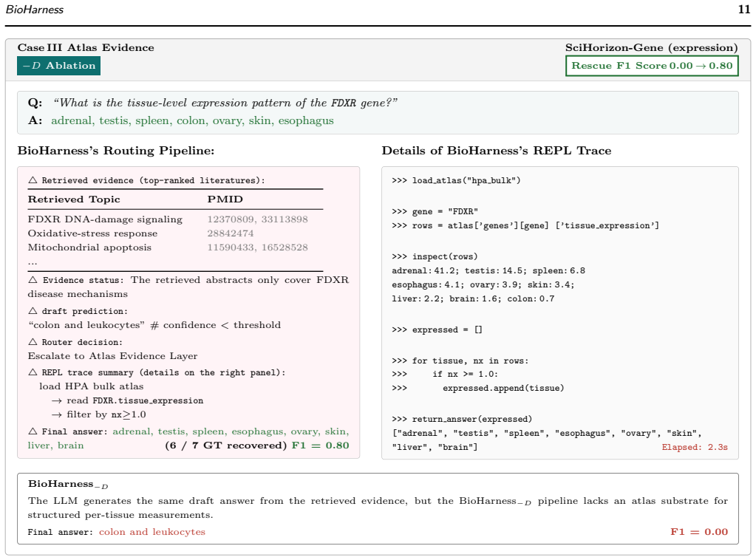Click PMID 16528528 for Mitochondrial apoptosis
The image size is (756, 560).
pyautogui.click(x=285, y=247)
